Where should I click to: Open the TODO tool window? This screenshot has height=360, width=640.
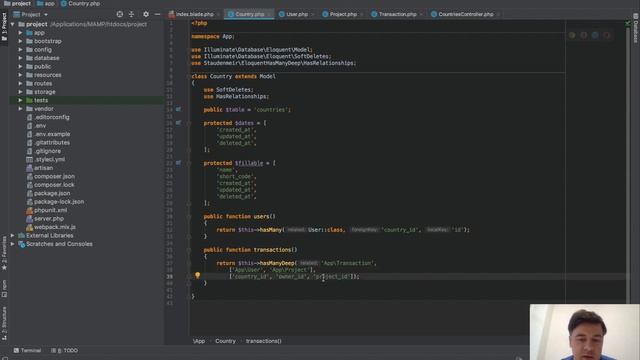pyautogui.click(x=64, y=350)
